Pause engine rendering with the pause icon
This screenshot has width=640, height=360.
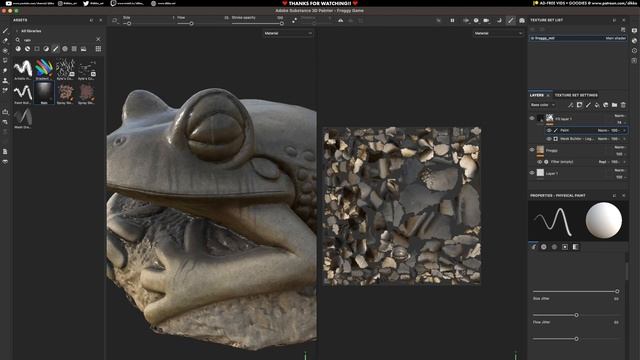[452, 20]
